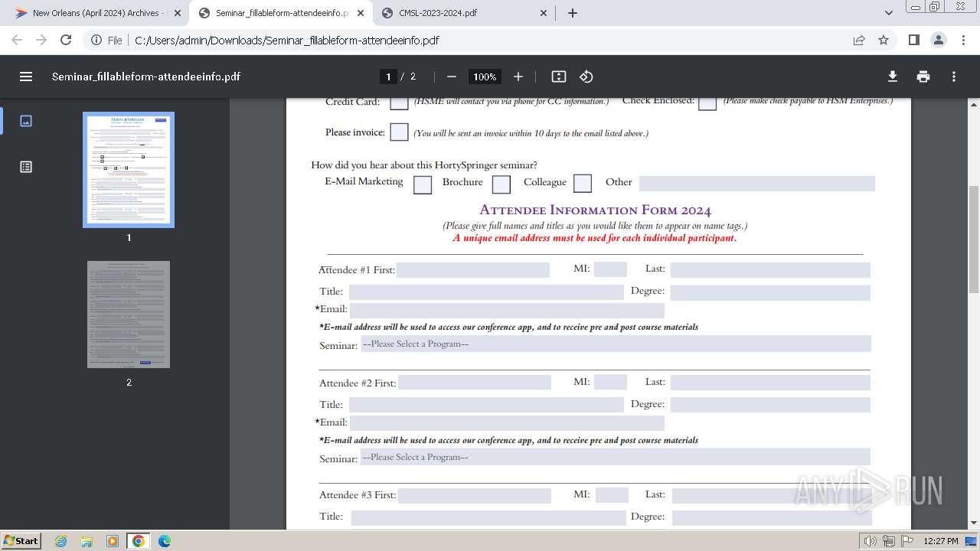Click Attendee #3 First name field
The image size is (980, 551).
tap(475, 495)
